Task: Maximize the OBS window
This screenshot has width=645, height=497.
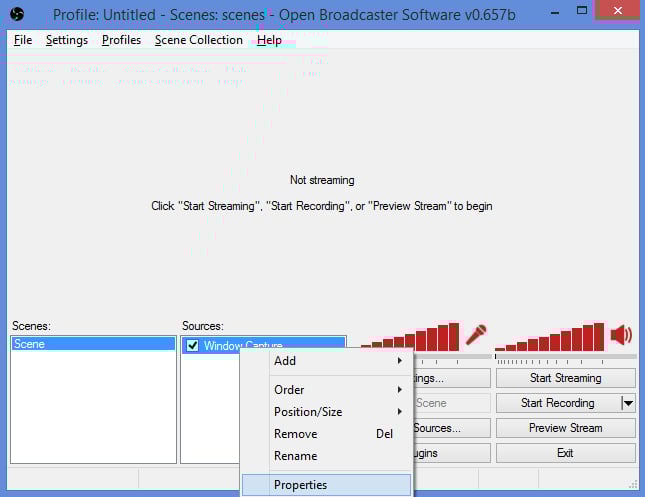Action: coord(582,11)
